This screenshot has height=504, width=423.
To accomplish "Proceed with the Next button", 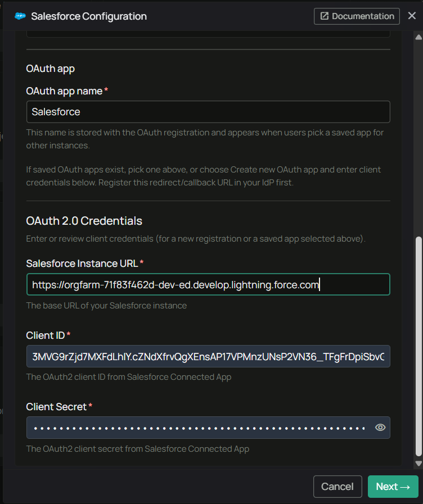I will point(393,487).
